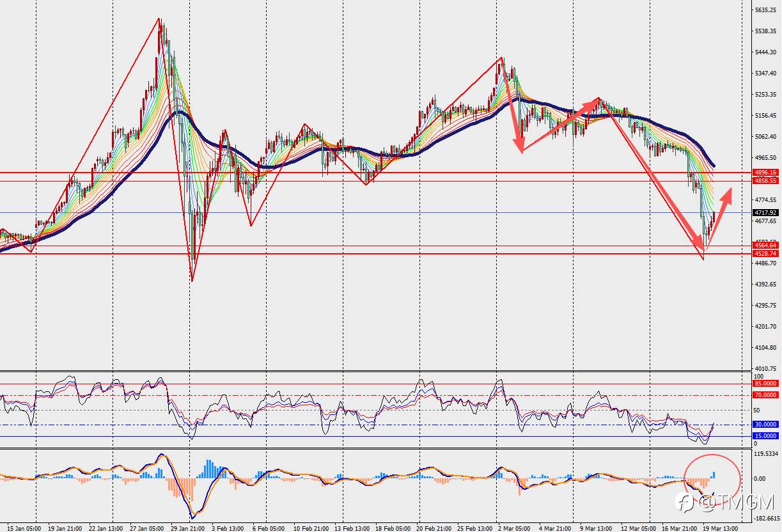Click the price axis value 5156.45

click(x=765, y=116)
